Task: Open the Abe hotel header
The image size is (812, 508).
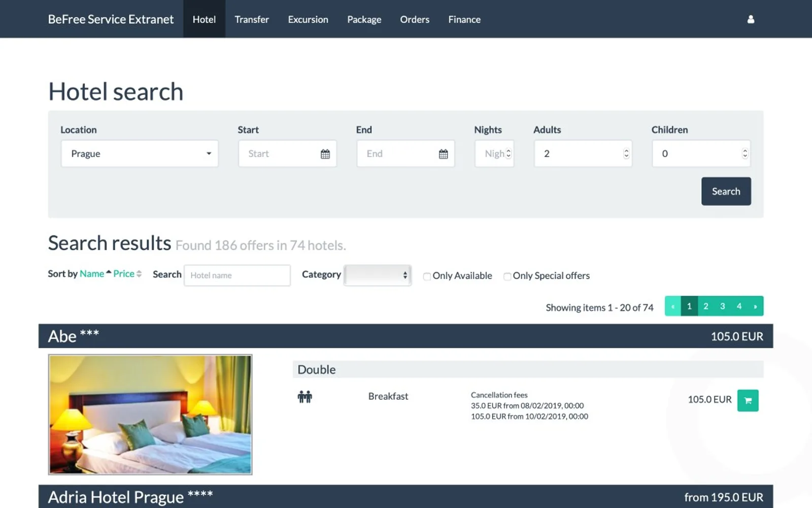Action: tap(405, 336)
